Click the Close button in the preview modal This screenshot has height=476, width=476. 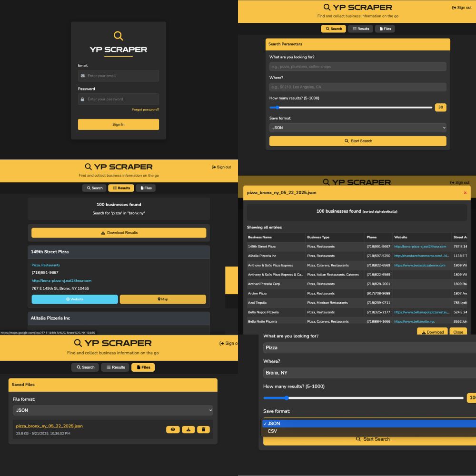pos(458,332)
